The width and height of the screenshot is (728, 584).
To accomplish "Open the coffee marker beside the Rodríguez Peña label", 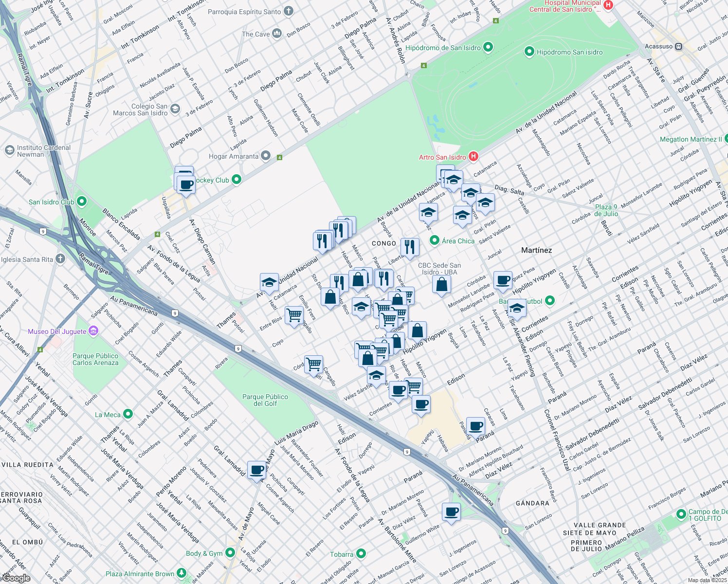I will (x=503, y=281).
